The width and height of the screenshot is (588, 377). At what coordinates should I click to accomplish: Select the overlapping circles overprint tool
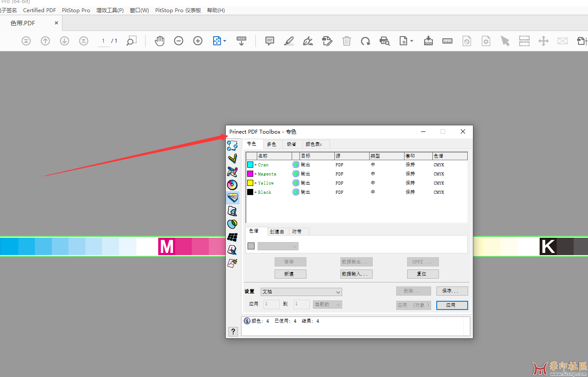pos(233,224)
